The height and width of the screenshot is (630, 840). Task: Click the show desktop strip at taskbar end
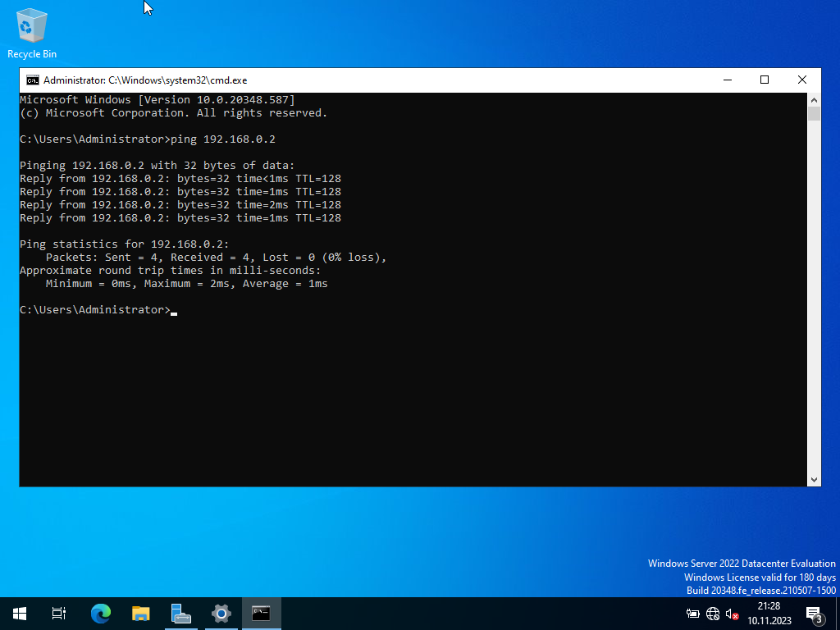pyautogui.click(x=838, y=614)
